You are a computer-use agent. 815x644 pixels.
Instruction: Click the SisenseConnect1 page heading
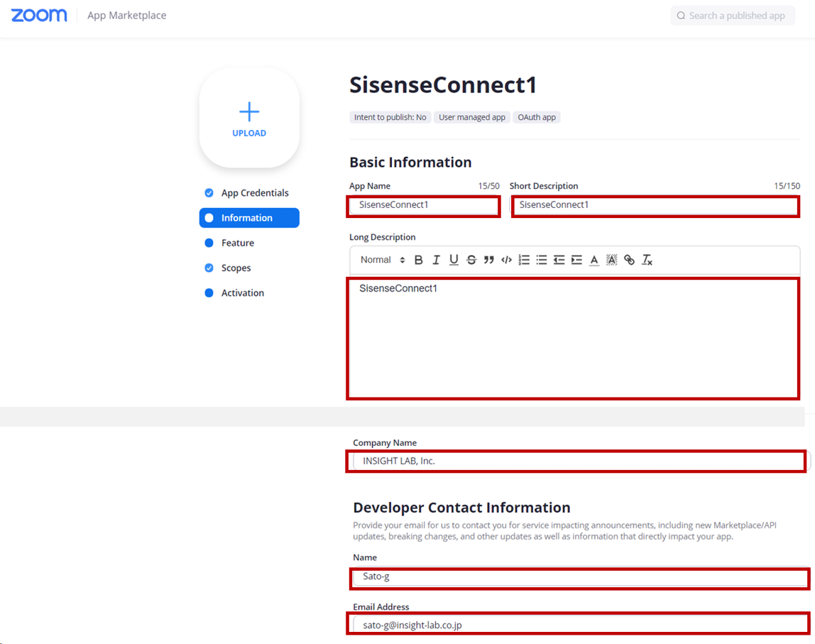click(x=443, y=84)
